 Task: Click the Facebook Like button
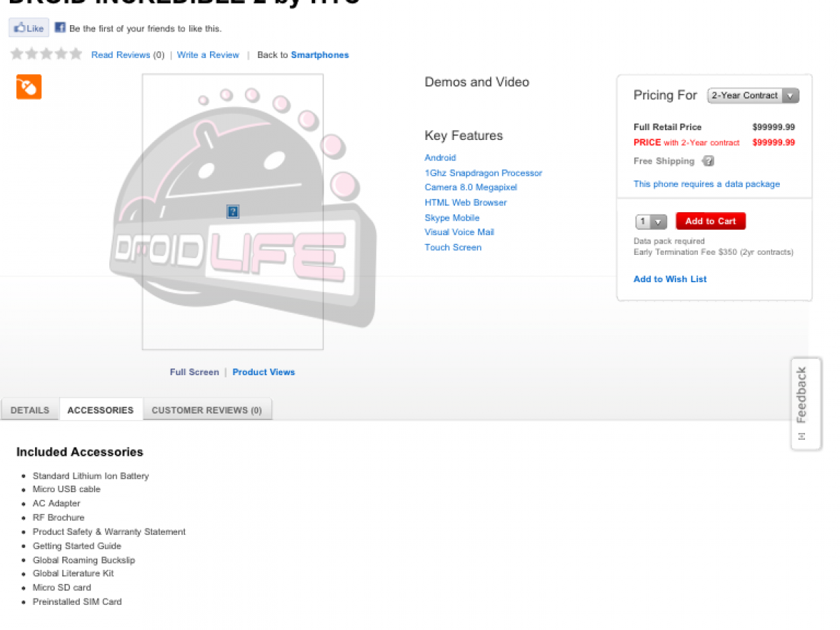29,28
